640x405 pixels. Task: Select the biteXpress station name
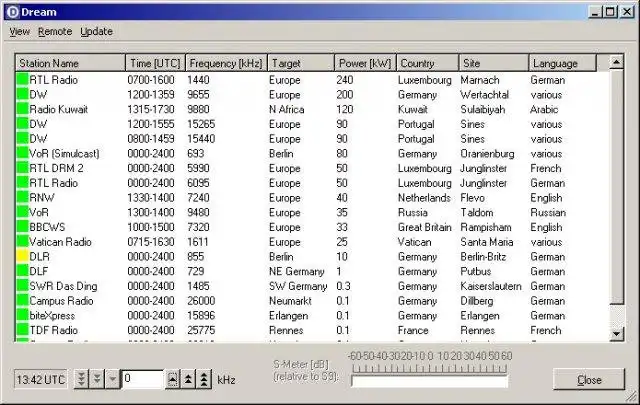(x=52, y=315)
